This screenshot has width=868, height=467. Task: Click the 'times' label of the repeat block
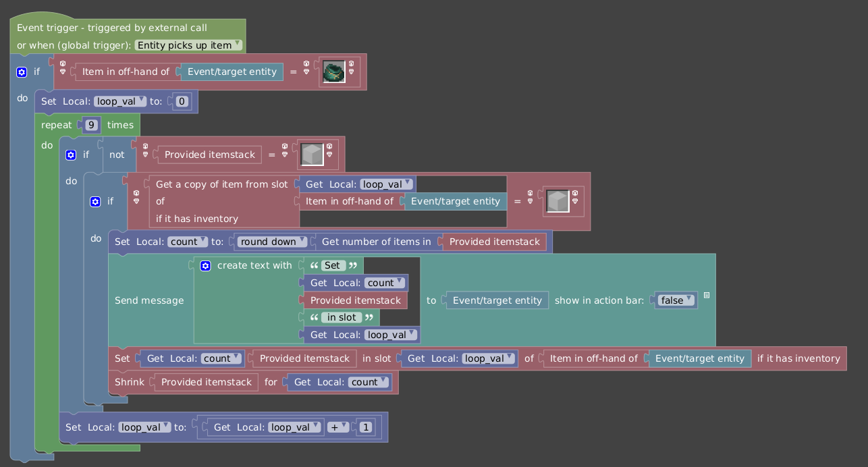[x=120, y=125]
